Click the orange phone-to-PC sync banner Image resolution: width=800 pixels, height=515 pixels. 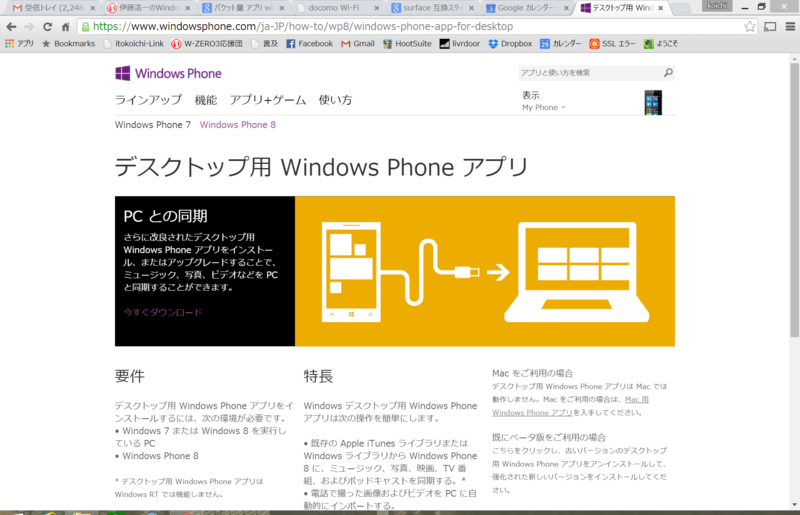coord(485,272)
